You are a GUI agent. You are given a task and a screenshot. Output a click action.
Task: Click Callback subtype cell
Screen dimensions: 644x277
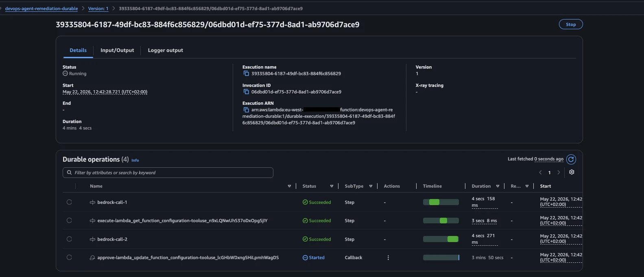[x=353, y=258]
